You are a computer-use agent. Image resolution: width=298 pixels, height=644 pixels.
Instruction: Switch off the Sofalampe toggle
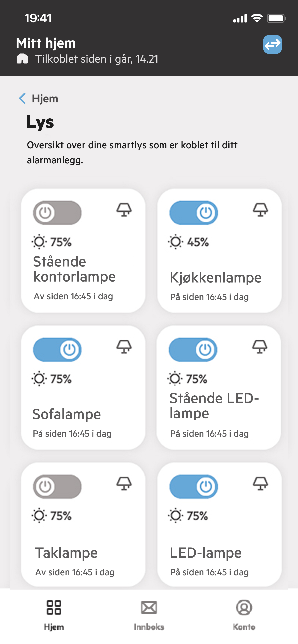tap(57, 350)
